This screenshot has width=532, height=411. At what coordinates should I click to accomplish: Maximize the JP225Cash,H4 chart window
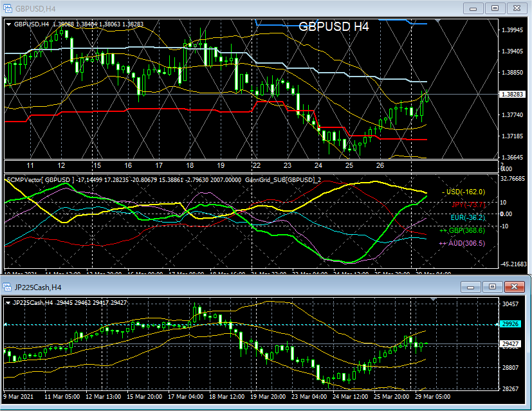point(492,288)
